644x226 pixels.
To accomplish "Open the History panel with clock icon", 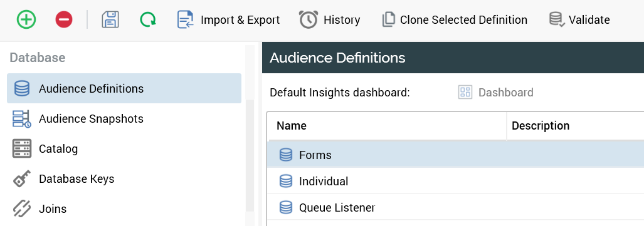I will [x=329, y=19].
